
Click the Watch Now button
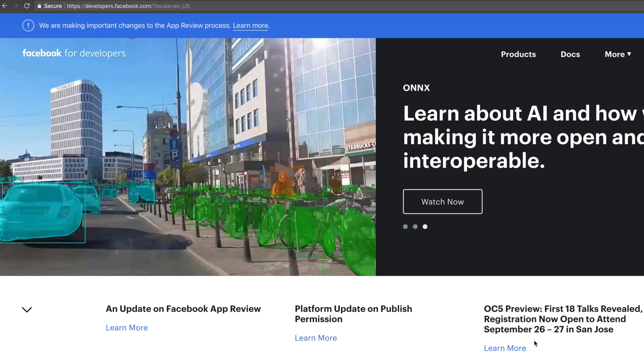coord(442,202)
